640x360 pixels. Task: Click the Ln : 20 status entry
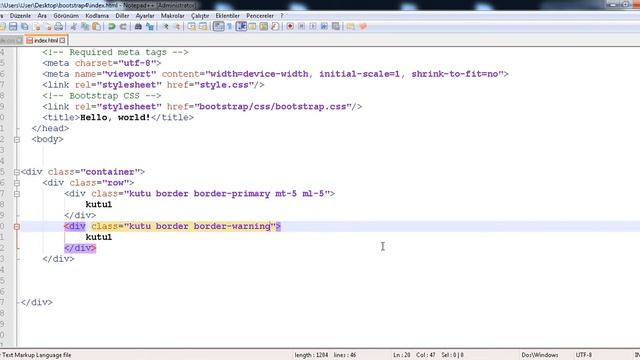pos(402,355)
